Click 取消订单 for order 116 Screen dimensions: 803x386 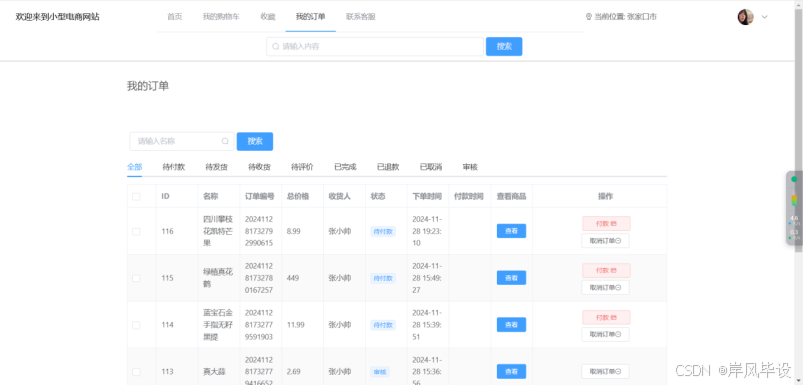tap(605, 241)
